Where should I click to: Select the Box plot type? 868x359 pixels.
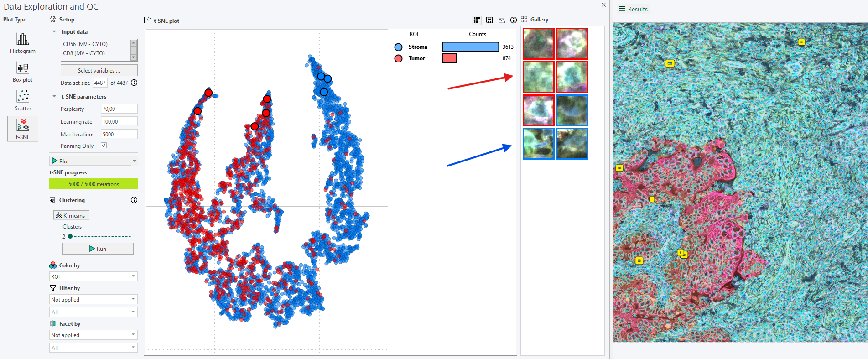coord(22,72)
